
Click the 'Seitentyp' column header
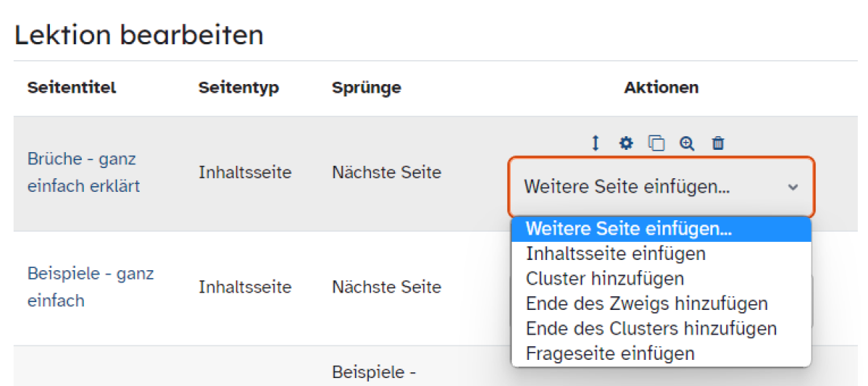click(x=239, y=88)
